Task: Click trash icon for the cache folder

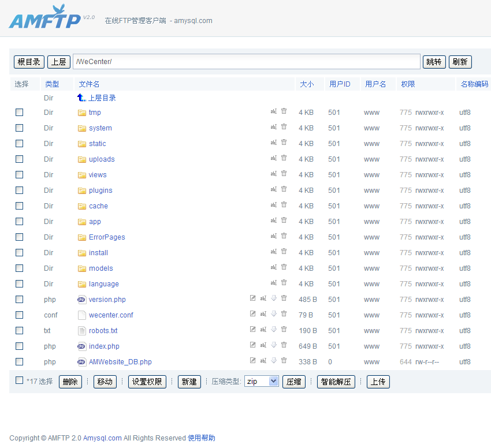Action: [x=284, y=205]
